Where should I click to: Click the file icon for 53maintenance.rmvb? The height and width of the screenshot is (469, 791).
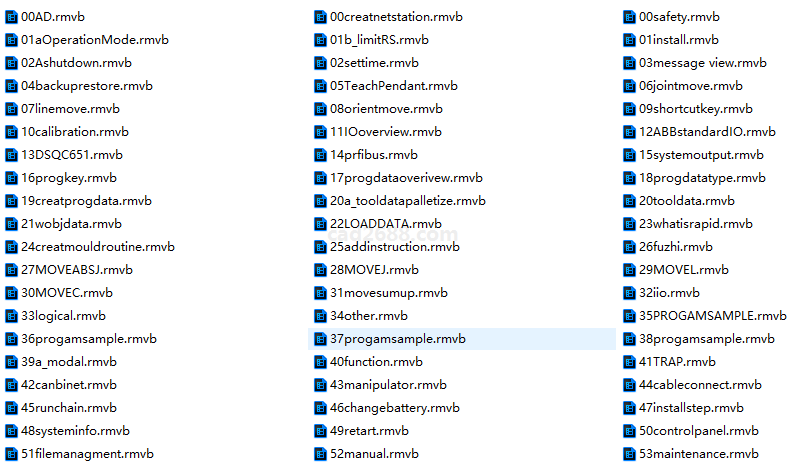[x=630, y=454]
